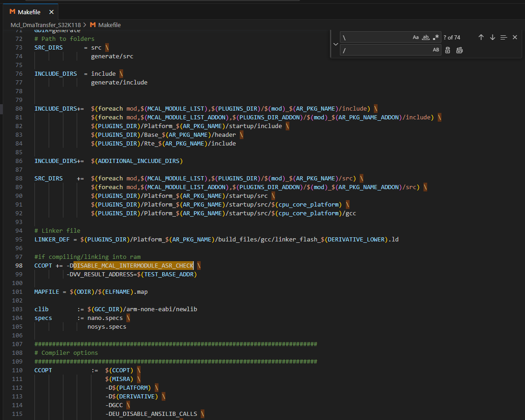Click line number 98 in the gutter
This screenshot has height=420, width=525.
(x=19, y=265)
